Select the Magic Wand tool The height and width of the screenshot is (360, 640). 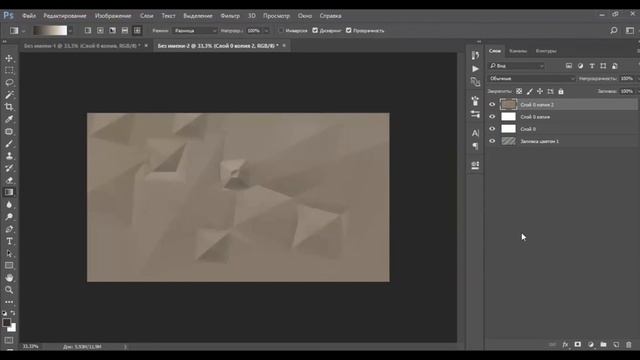[9, 95]
